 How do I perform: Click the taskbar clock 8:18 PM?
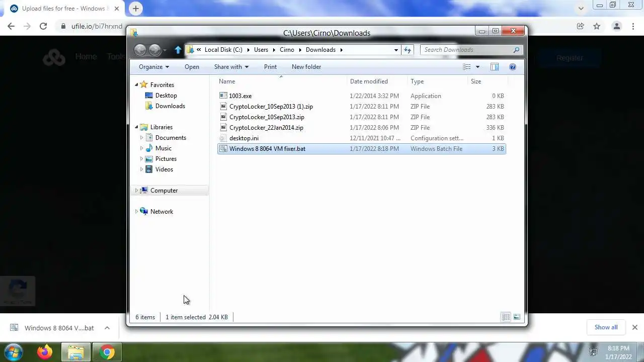618,348
